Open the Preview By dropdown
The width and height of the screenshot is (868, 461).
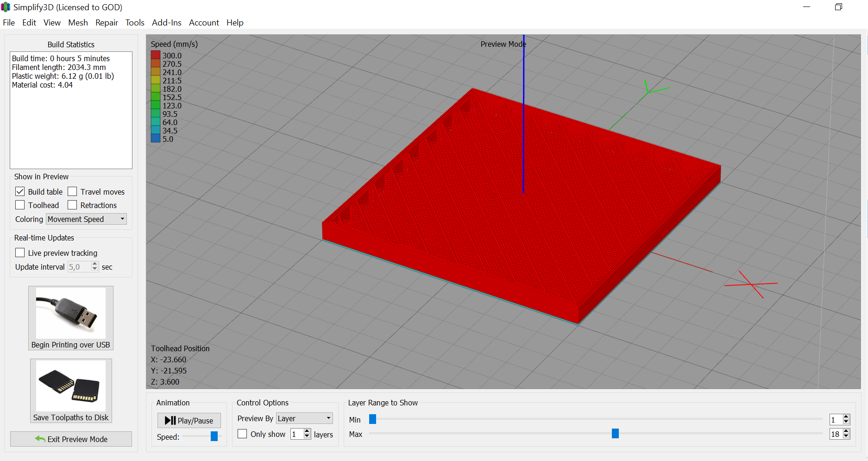304,418
